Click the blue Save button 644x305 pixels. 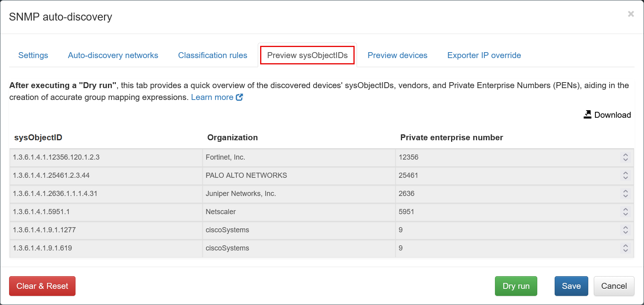click(x=571, y=286)
